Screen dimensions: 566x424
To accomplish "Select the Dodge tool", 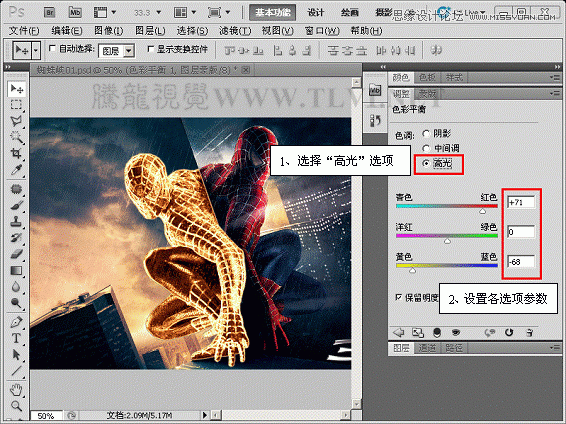I will [16, 303].
